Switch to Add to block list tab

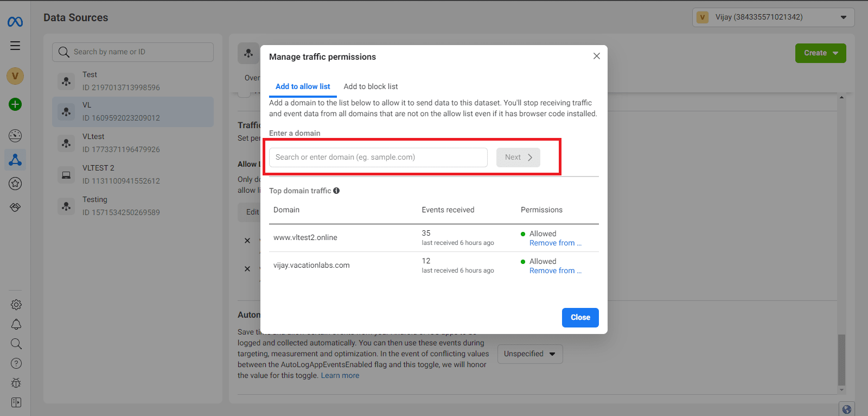tap(371, 87)
